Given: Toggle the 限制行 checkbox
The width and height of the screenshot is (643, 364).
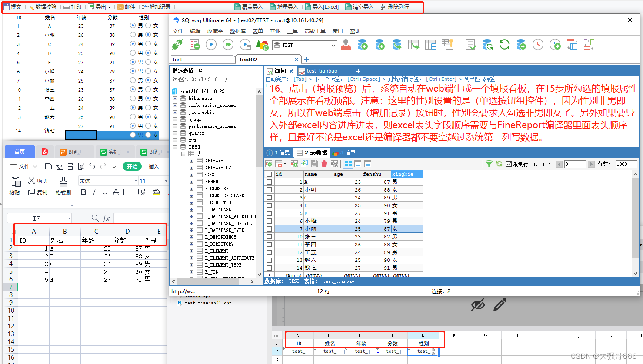Looking at the screenshot, I should [x=509, y=164].
